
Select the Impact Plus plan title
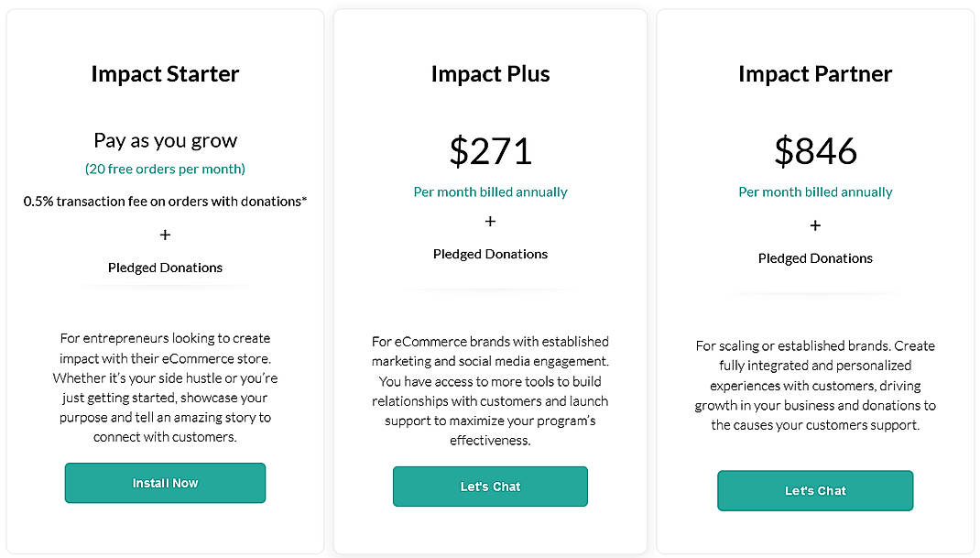click(490, 73)
